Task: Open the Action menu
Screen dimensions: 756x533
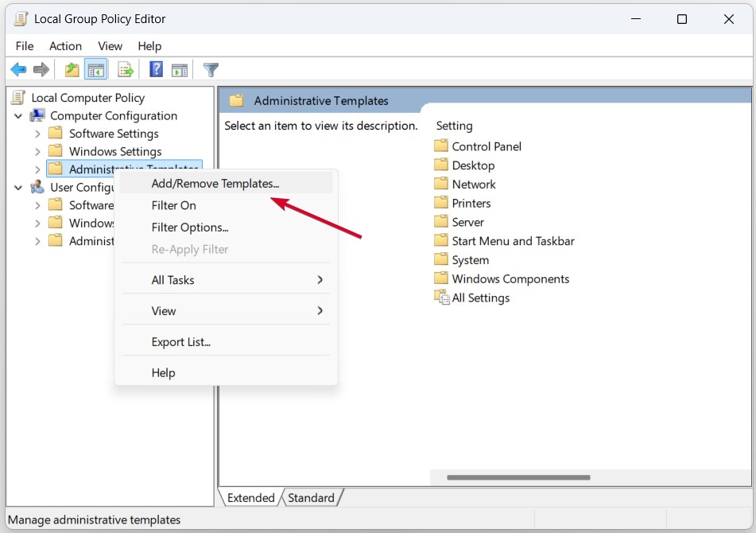Action: coord(65,46)
